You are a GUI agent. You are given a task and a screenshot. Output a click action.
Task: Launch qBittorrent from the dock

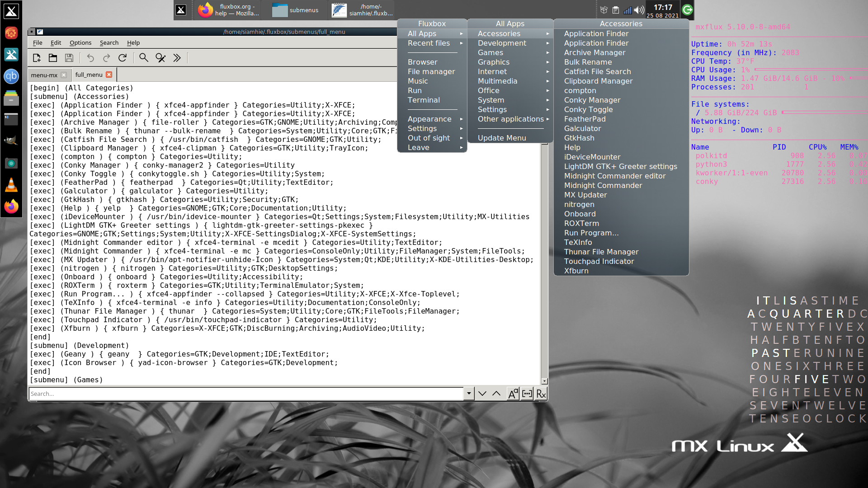(11, 76)
